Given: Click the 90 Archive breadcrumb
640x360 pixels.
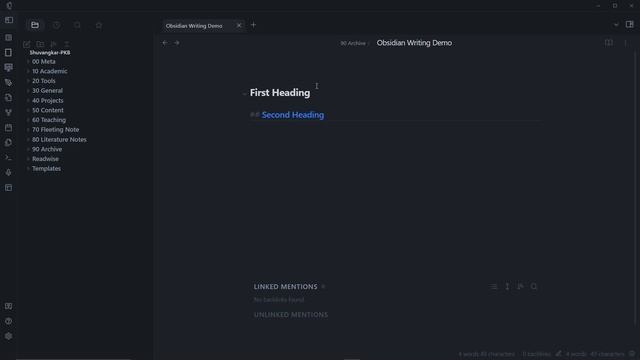Looking at the screenshot, I should [353, 43].
